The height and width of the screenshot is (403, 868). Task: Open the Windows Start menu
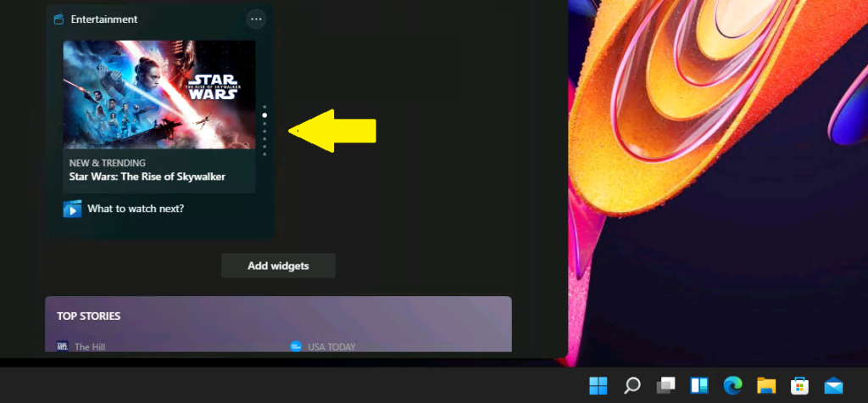(x=598, y=385)
